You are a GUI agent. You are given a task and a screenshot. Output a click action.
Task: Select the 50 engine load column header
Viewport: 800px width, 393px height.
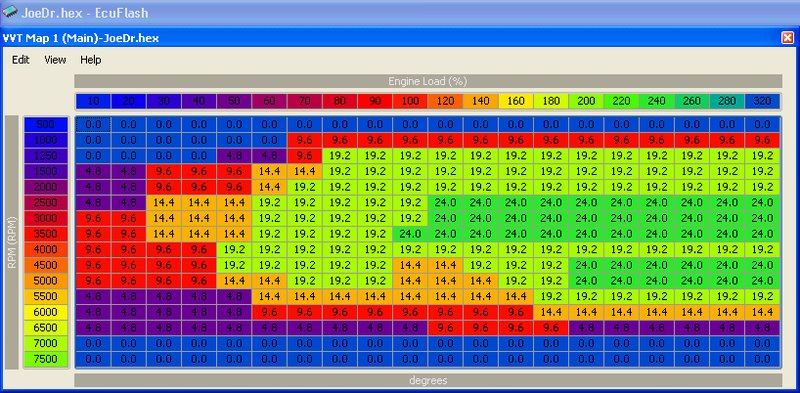pos(234,101)
